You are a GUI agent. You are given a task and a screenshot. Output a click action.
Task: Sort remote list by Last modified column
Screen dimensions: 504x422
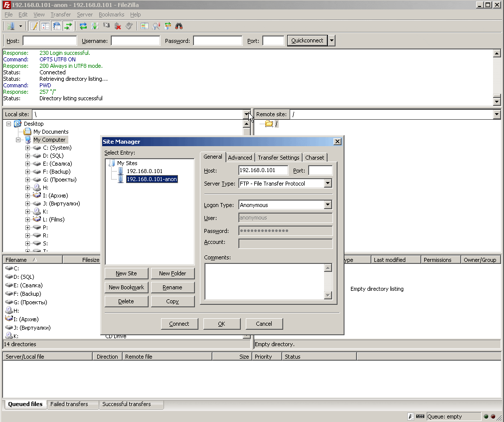(396, 260)
